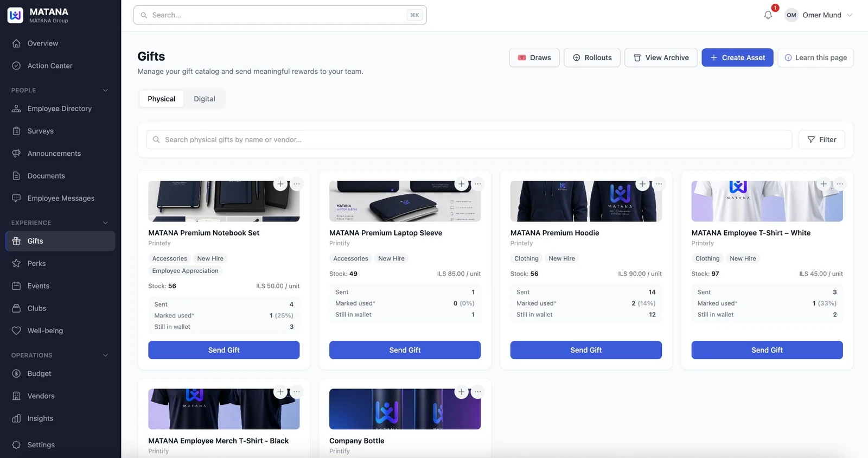Focus the physical gifts search field
The width and height of the screenshot is (868, 458).
click(x=469, y=139)
